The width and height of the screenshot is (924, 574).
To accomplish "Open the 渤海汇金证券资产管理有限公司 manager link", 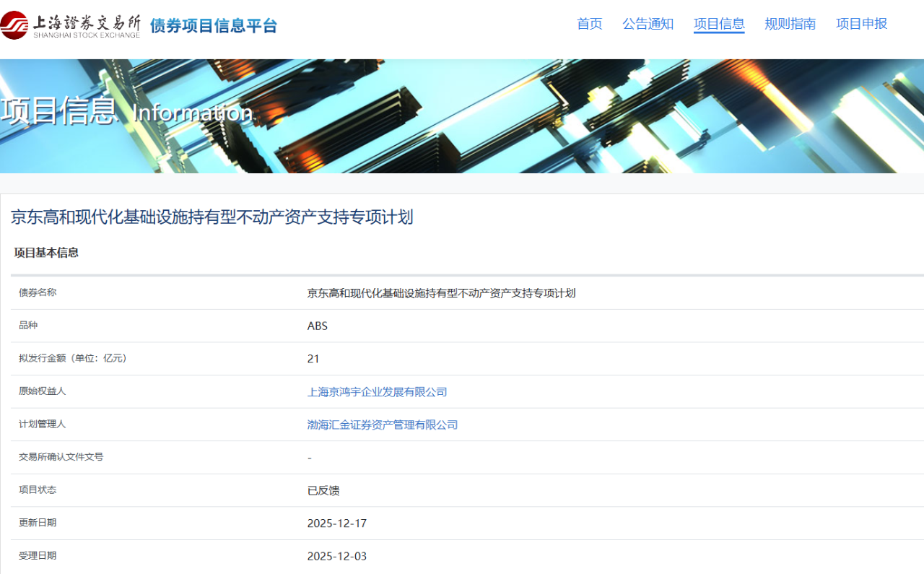I will point(383,425).
